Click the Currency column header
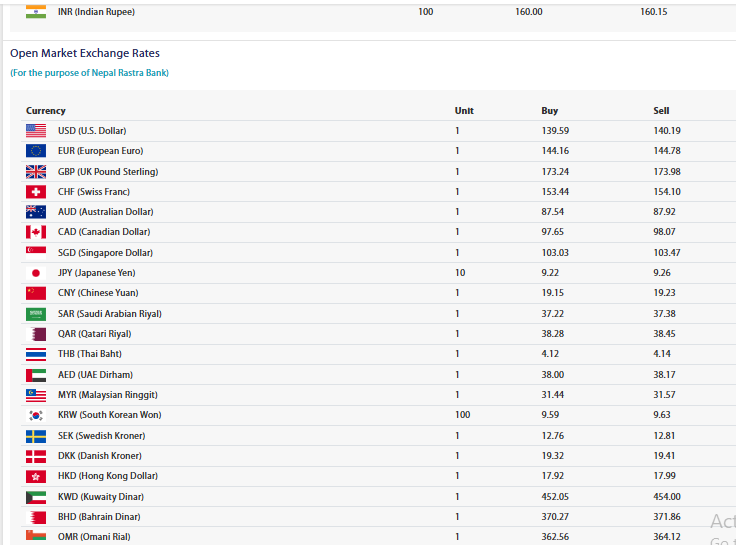The height and width of the screenshot is (545, 736). point(46,111)
